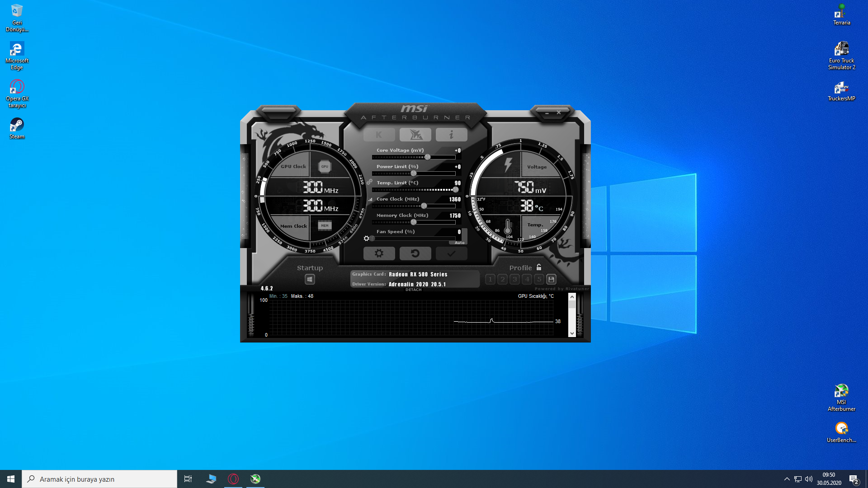Select profile slot 3
The height and width of the screenshot is (488, 868).
coord(514,279)
